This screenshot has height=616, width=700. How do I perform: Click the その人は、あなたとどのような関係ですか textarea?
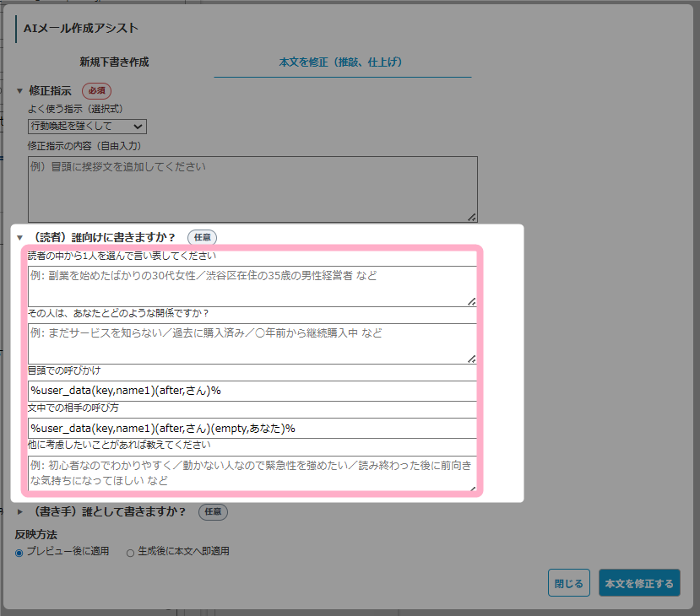click(x=252, y=343)
